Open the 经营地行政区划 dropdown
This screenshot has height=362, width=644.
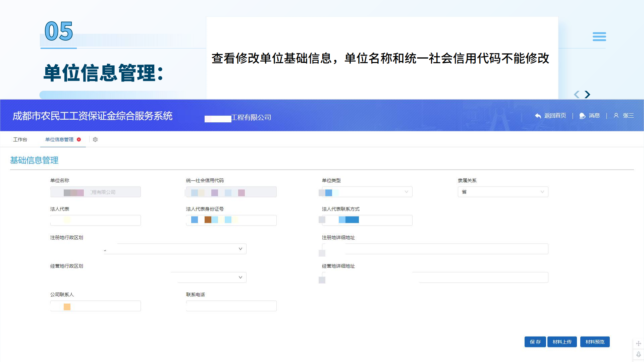[240, 277]
